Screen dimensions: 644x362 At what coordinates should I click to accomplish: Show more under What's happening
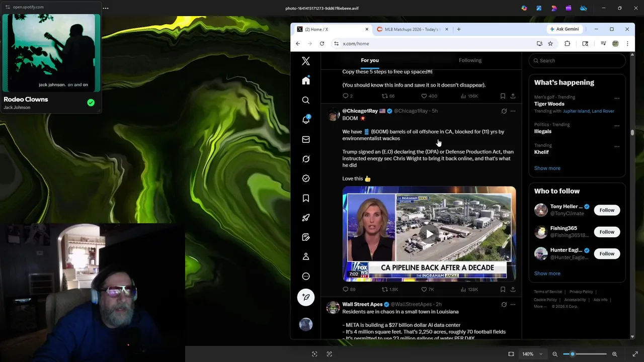pyautogui.click(x=547, y=168)
